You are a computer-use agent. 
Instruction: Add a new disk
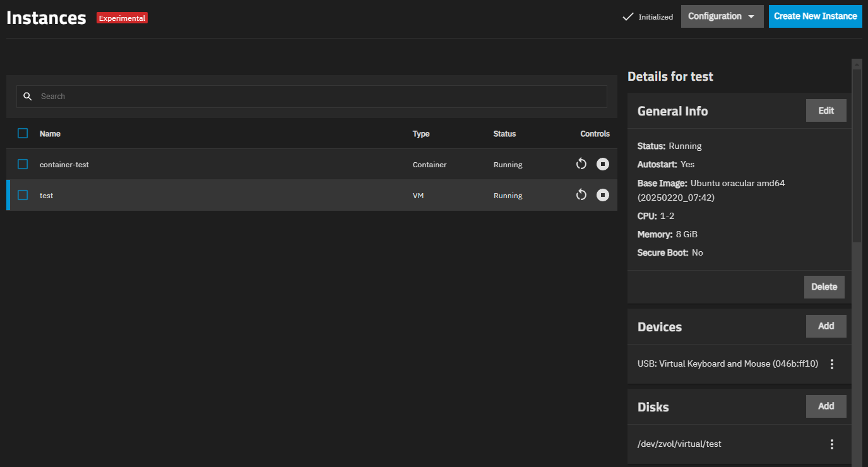[826, 406]
